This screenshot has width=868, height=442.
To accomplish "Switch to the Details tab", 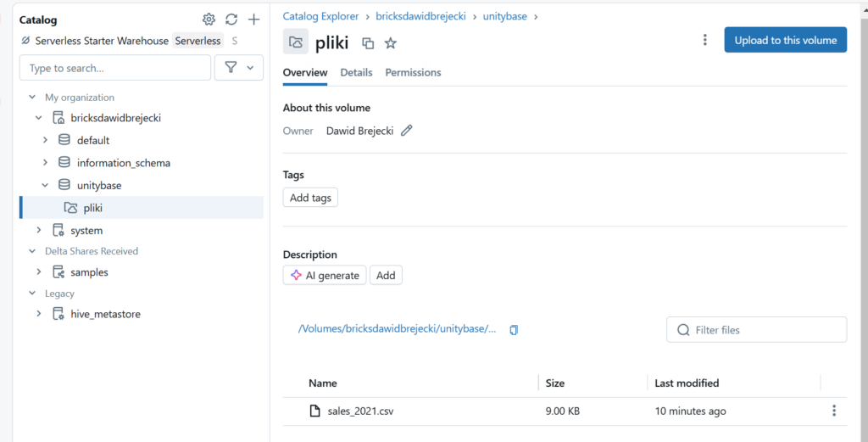I will pyautogui.click(x=356, y=73).
